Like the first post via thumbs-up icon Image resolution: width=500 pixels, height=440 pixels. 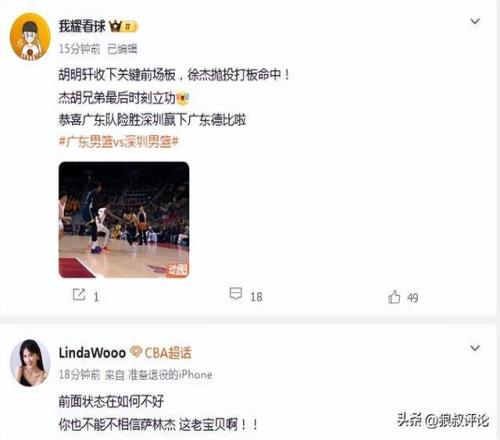tap(394, 297)
